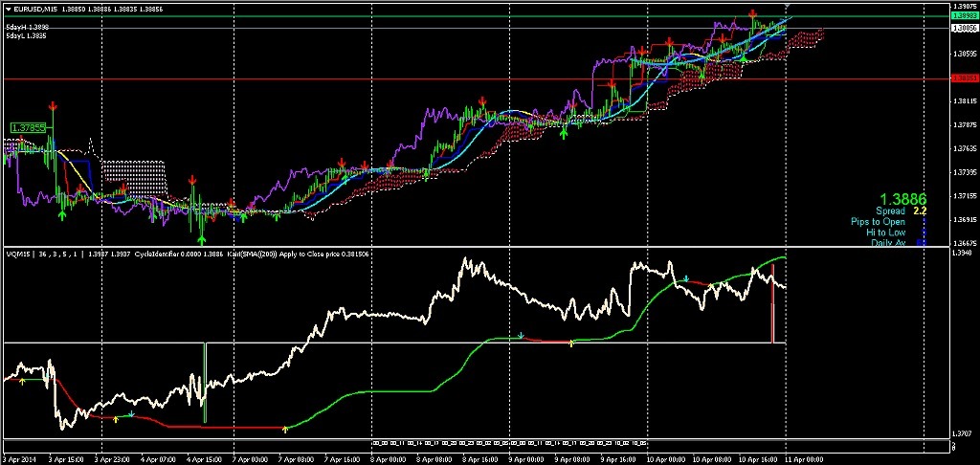Click the 1.36675 price scale value
This screenshot has height=465, width=980.
coord(965,243)
